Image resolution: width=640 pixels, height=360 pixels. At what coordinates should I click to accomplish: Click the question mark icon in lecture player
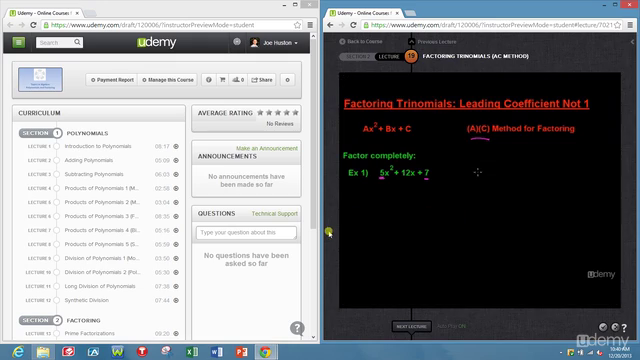624,328
